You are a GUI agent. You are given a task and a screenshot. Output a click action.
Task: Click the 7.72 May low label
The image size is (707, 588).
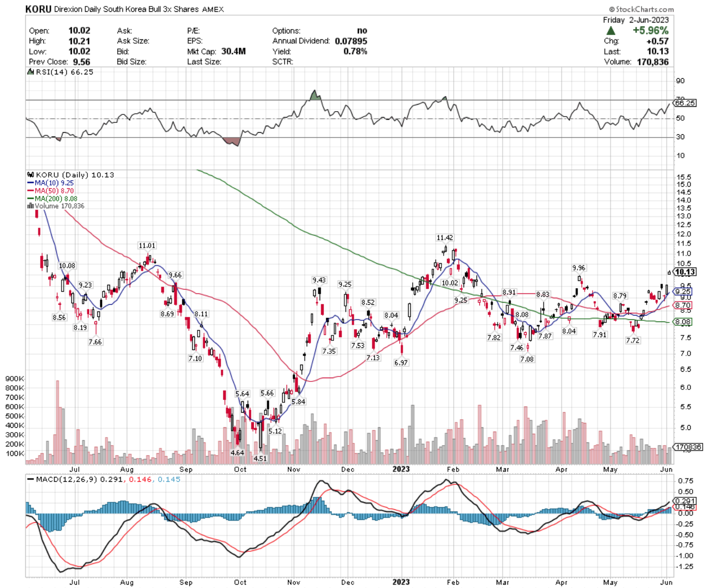click(x=633, y=341)
